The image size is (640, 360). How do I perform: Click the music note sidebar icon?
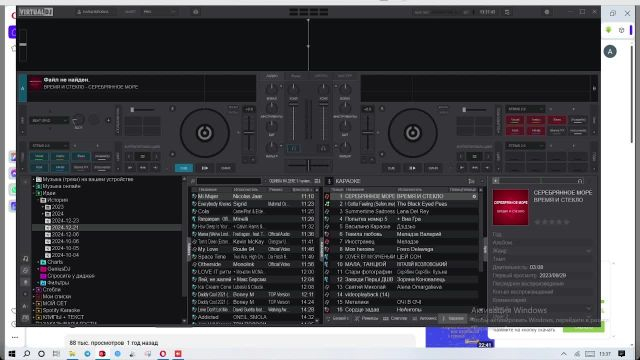tap(25, 258)
